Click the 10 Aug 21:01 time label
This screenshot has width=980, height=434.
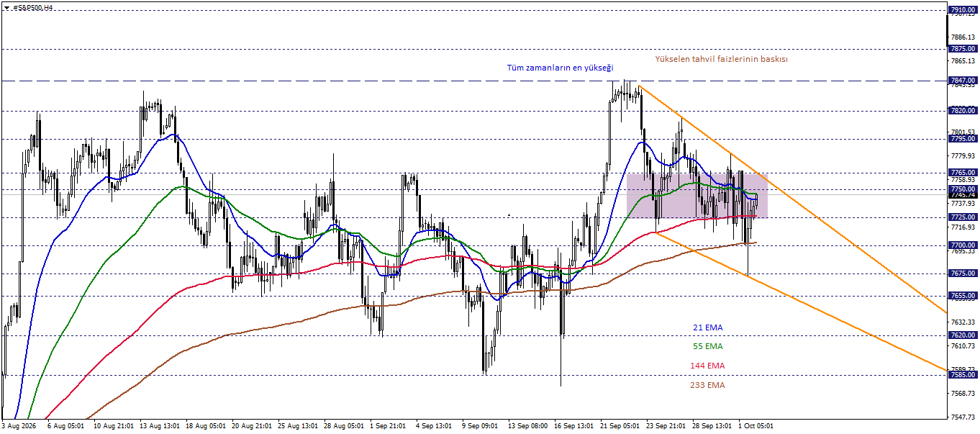[114, 426]
